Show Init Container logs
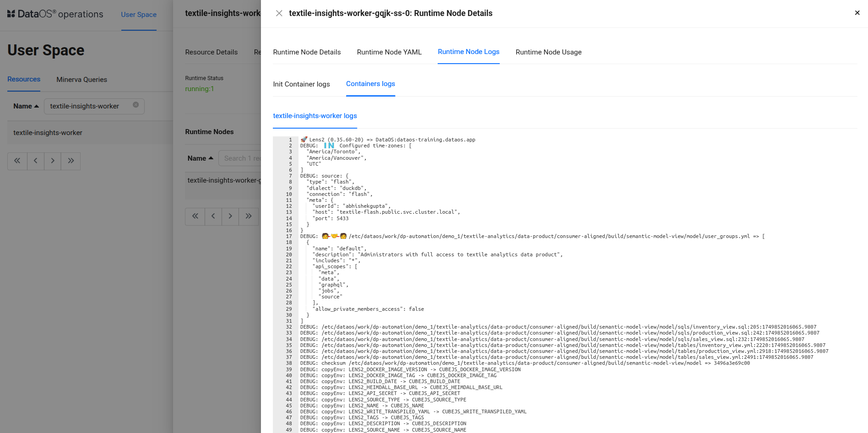 [x=301, y=84]
